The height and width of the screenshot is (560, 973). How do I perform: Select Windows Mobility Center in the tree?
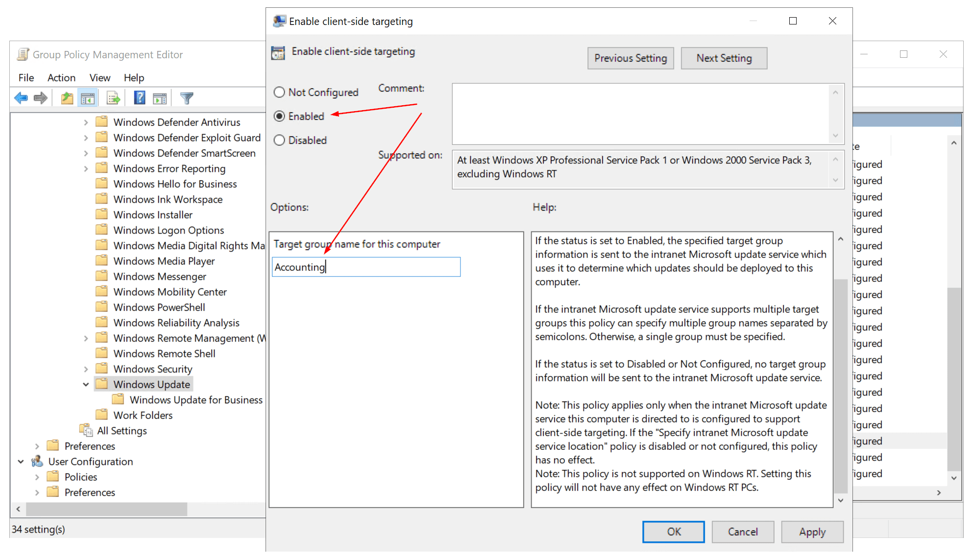170,292
